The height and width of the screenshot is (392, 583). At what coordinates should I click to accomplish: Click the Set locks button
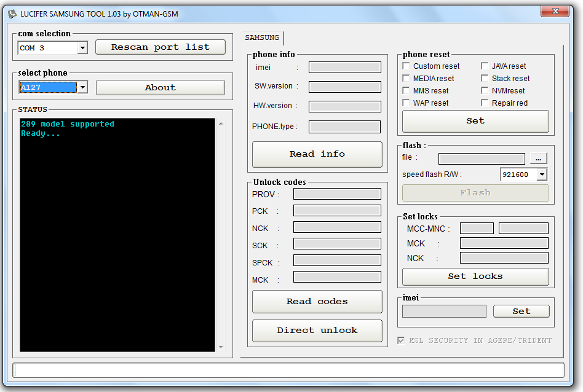(475, 277)
